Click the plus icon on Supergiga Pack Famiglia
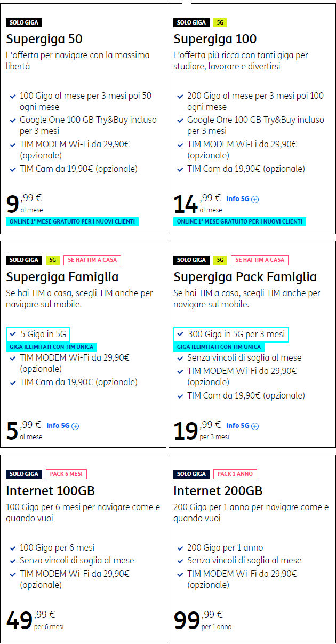Viewport: 336px width, 644px height. coord(255,426)
